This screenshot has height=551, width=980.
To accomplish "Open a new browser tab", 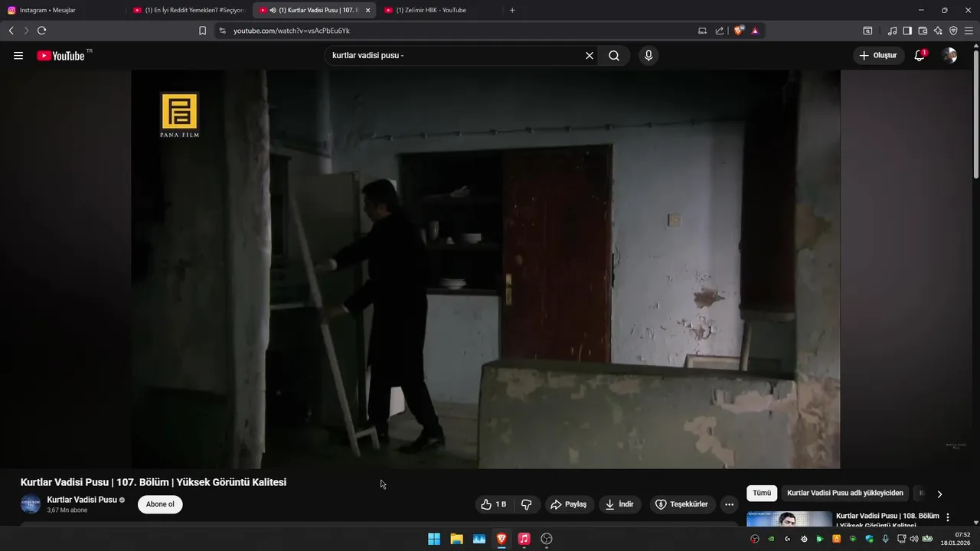I will (x=512, y=10).
